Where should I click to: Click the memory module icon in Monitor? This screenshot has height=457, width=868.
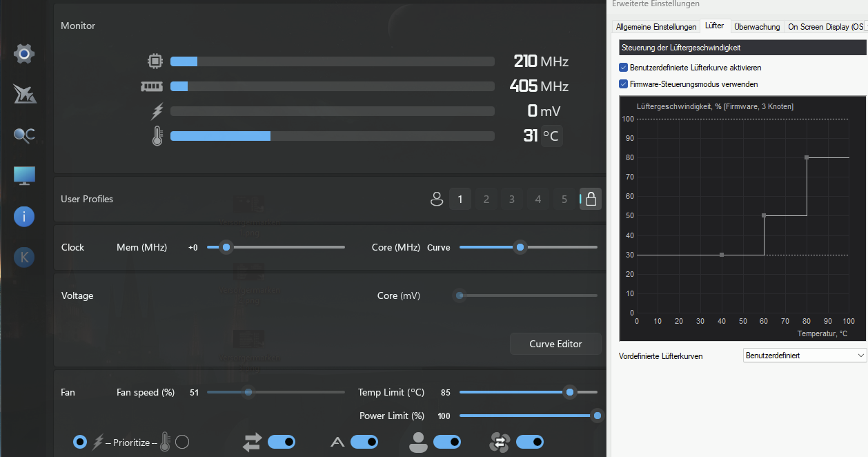151,86
